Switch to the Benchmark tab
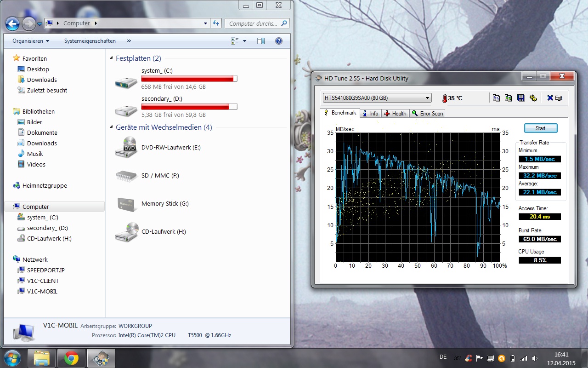 tap(340, 113)
